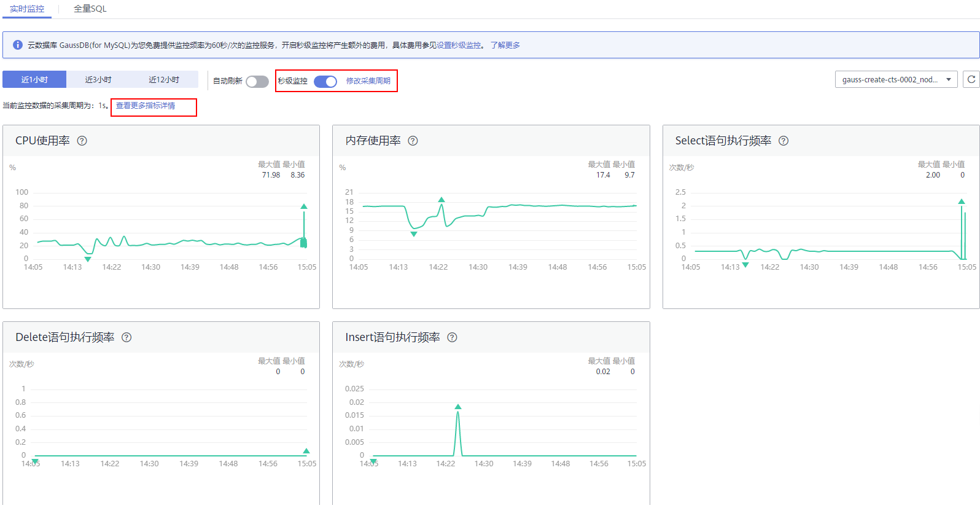980x505 pixels.
Task: Click max-value marker on CPU chart
Action: click(303, 206)
